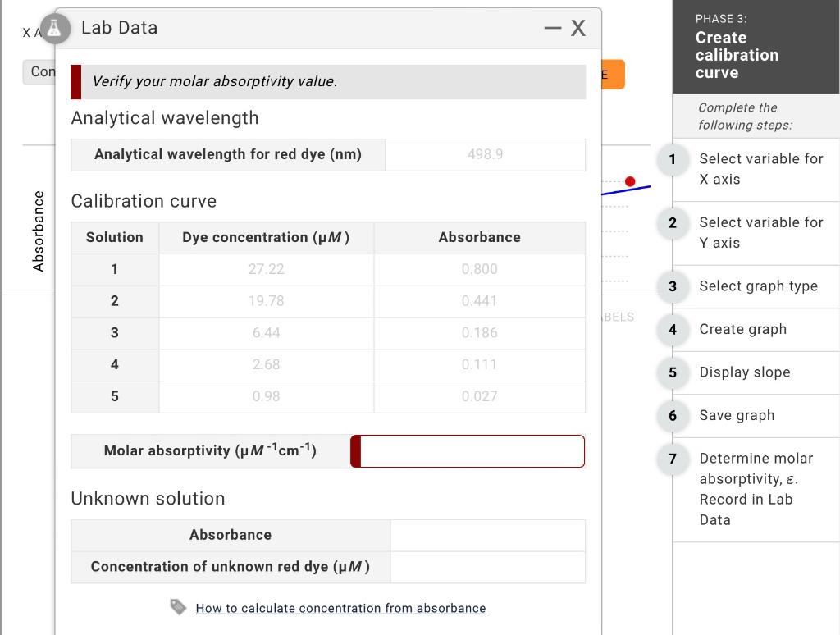Open the how to calculate concentration link
The width and height of the screenshot is (840, 635).
[x=340, y=608]
